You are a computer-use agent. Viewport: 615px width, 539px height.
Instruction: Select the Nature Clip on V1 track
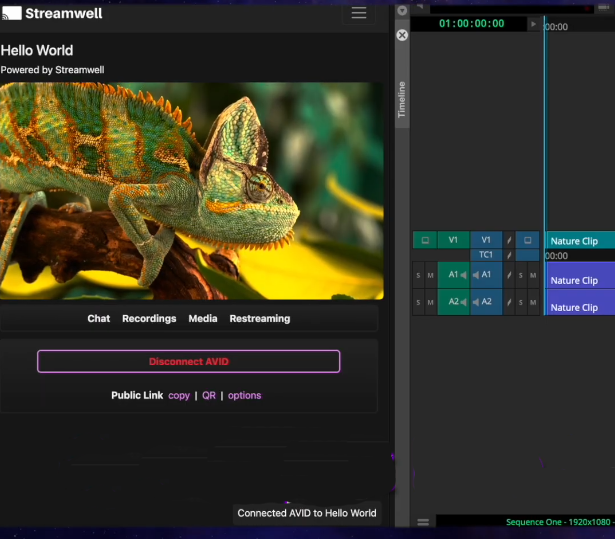[x=579, y=241]
